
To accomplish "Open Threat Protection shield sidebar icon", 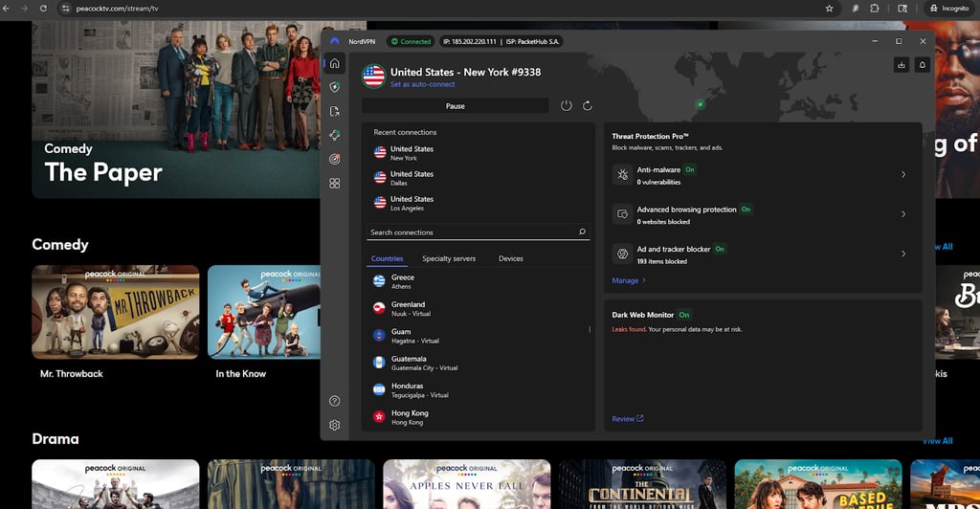I will 334,87.
